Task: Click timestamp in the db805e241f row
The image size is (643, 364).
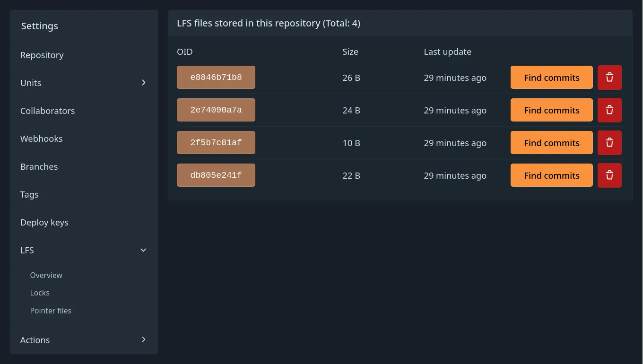Action: click(x=455, y=175)
